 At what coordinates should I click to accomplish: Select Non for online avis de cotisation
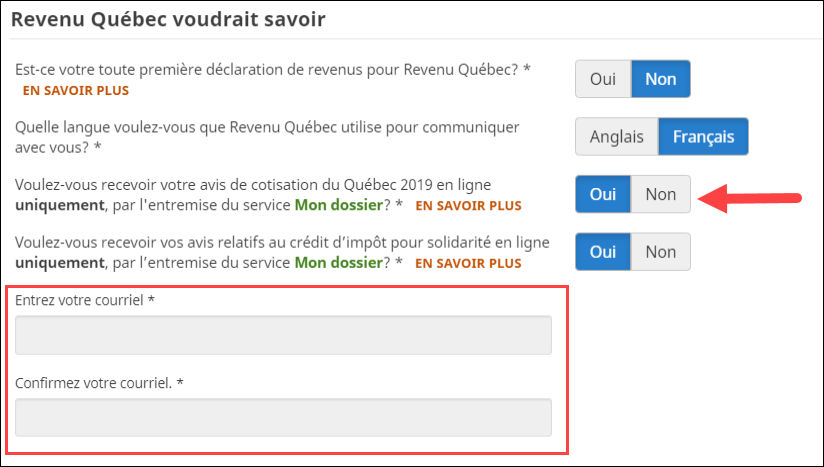pos(661,195)
